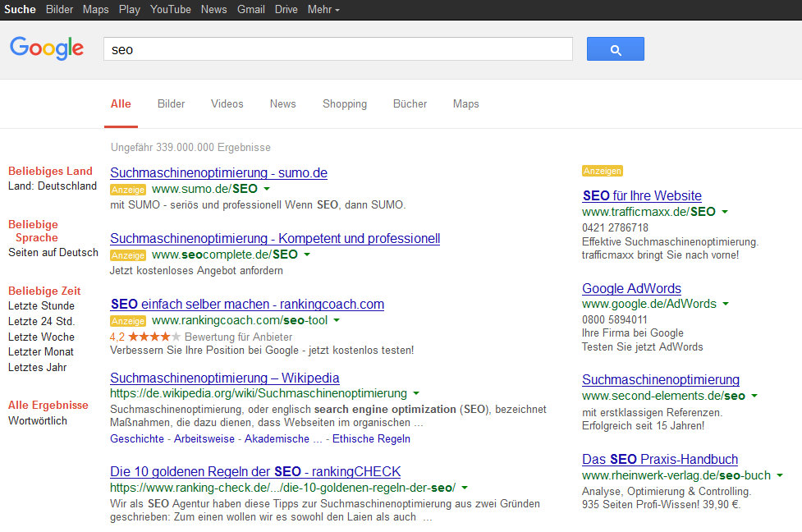Image resolution: width=802 pixels, height=532 pixels.
Task: Open Maps in the top black bar
Action: click(96, 9)
